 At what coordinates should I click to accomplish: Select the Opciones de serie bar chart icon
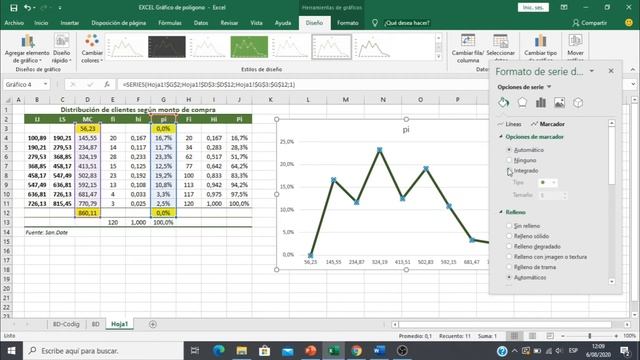coord(541,103)
